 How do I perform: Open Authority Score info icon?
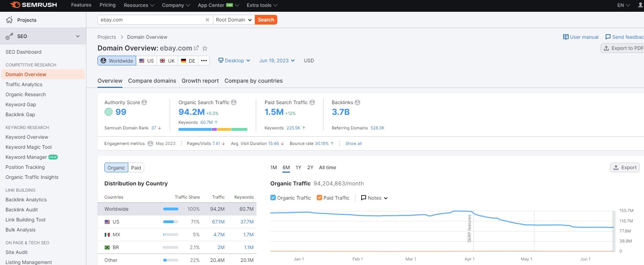[144, 102]
